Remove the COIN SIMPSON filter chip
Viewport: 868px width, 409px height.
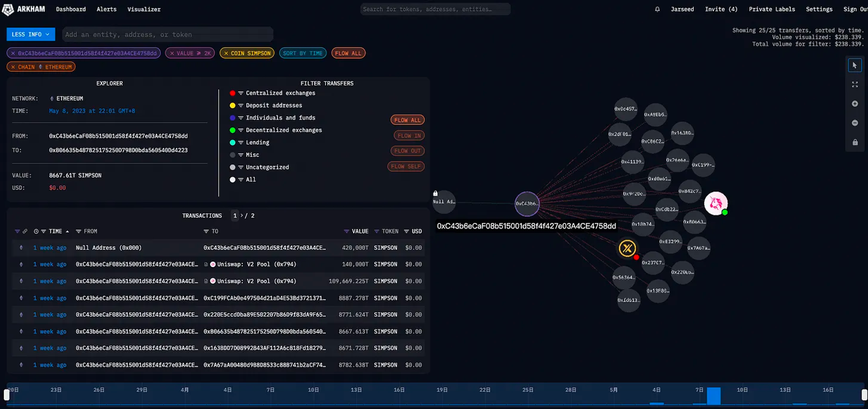click(x=226, y=53)
